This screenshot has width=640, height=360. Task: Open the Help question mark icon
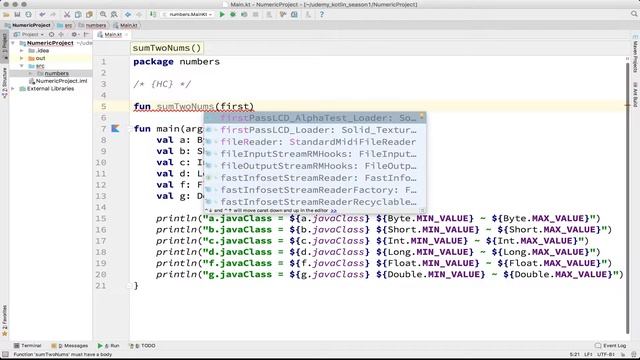(322, 14)
